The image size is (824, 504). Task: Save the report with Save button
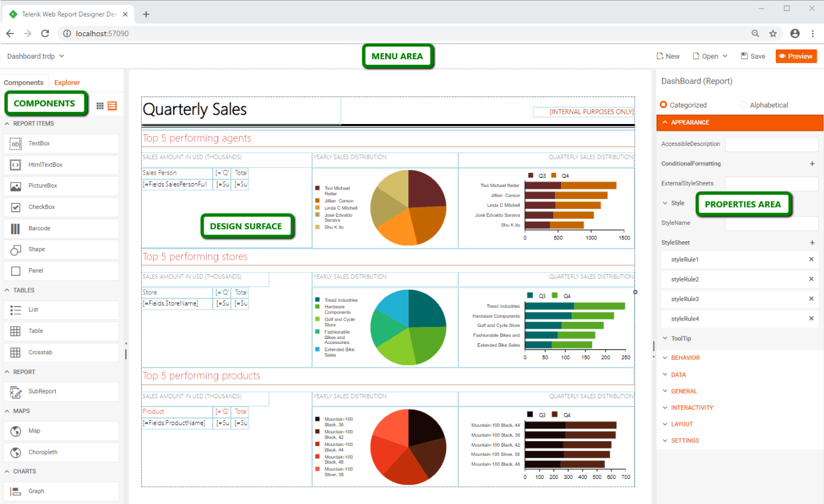click(x=753, y=56)
